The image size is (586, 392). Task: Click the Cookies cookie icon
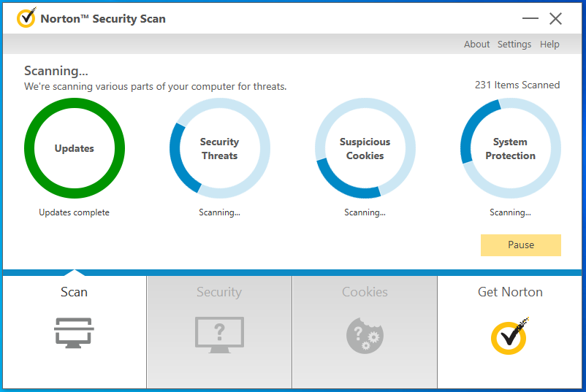(x=365, y=334)
